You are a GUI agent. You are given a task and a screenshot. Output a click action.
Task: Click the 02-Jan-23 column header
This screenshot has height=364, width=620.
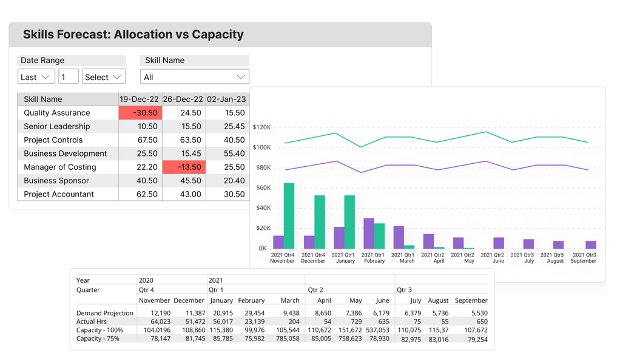pyautogui.click(x=226, y=99)
